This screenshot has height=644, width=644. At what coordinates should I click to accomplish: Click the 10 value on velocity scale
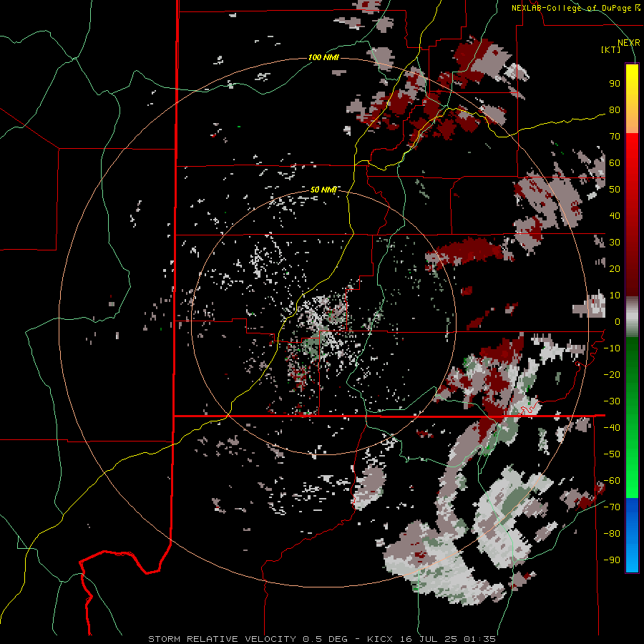click(615, 296)
